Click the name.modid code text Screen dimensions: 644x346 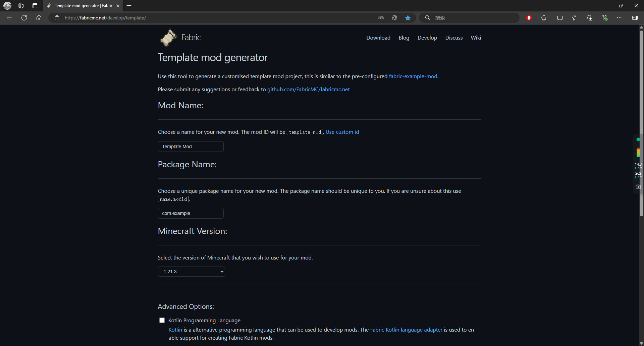(x=173, y=199)
